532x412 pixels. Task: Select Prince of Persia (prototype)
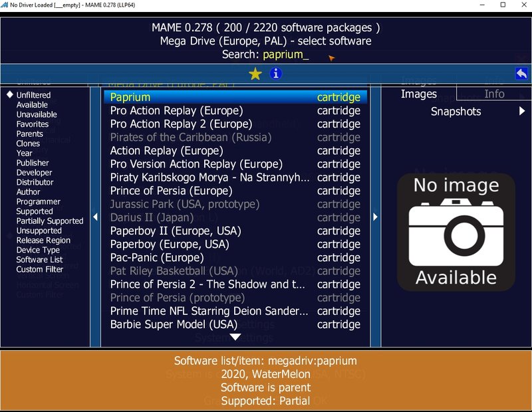pos(235,298)
